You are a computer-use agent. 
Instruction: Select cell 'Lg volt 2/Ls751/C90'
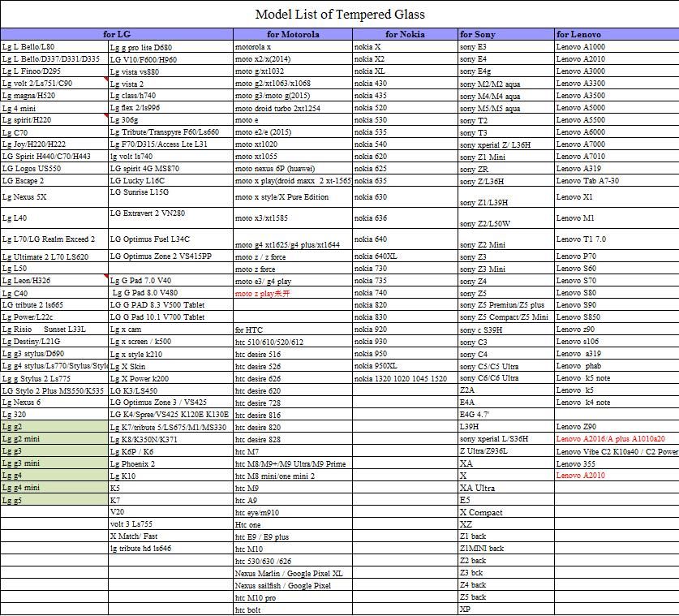54,83
